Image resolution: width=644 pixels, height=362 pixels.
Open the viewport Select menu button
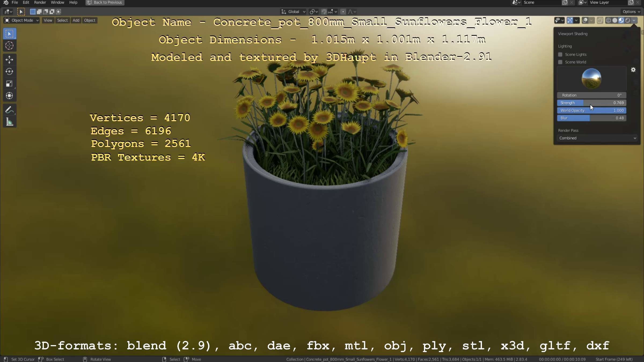point(62,20)
